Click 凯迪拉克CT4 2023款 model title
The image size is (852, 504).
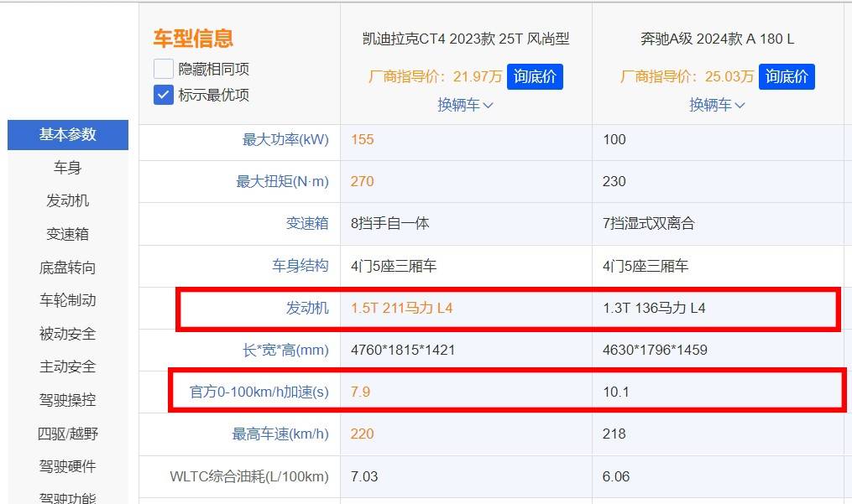coord(465,39)
